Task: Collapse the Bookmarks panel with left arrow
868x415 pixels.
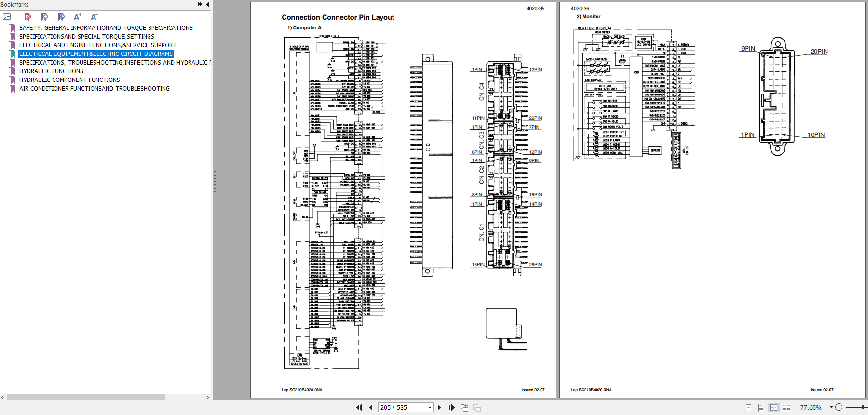Action: 208,4
